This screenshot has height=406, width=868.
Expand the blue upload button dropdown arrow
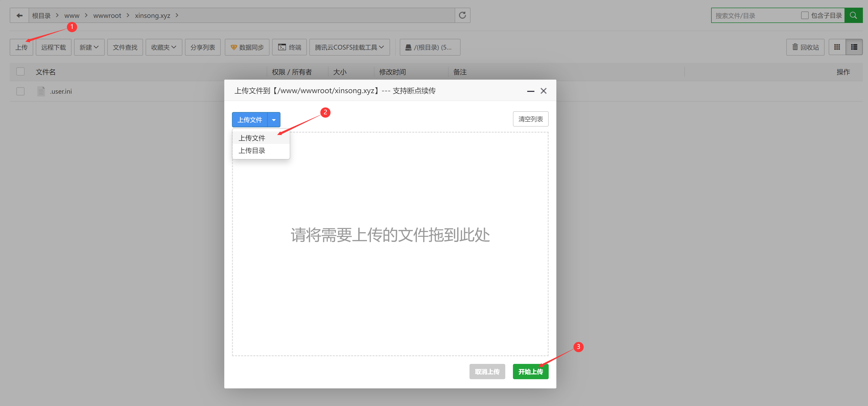[x=274, y=120]
